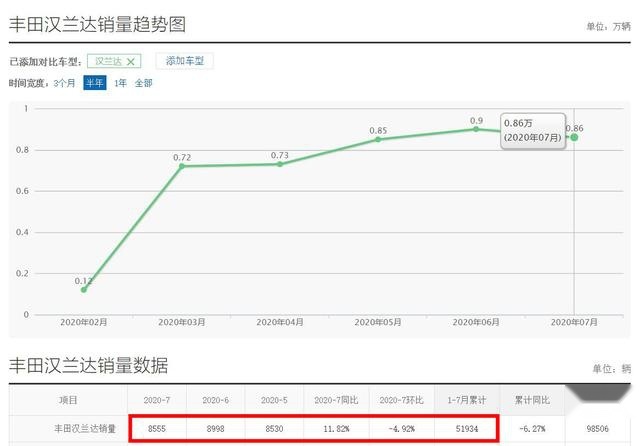This screenshot has width=640, height=446.
Task: Select the 3个月 time range
Action: (x=64, y=83)
